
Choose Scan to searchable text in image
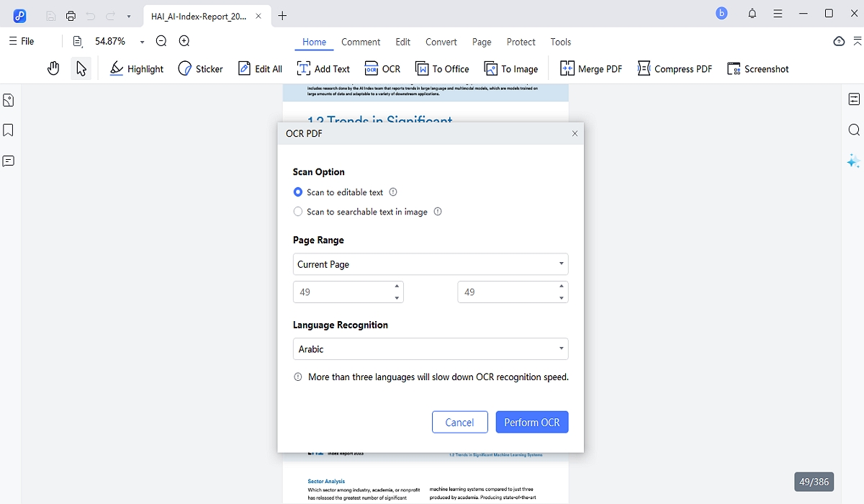click(x=297, y=212)
